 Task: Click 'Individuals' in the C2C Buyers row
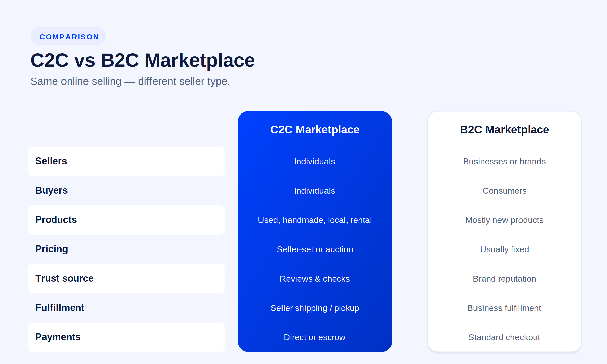[x=315, y=191]
